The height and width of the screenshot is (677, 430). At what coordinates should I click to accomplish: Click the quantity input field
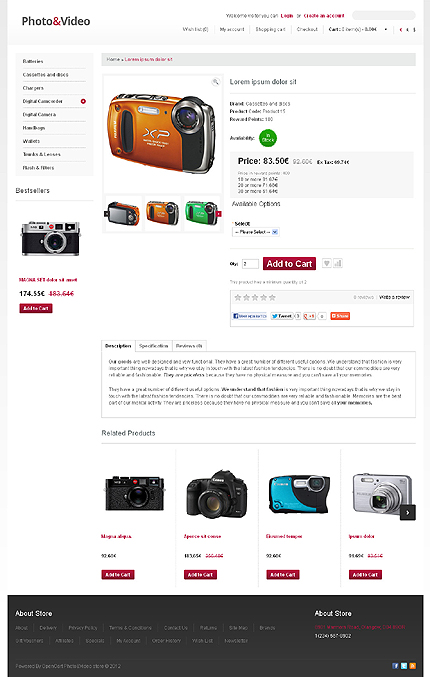click(x=250, y=263)
